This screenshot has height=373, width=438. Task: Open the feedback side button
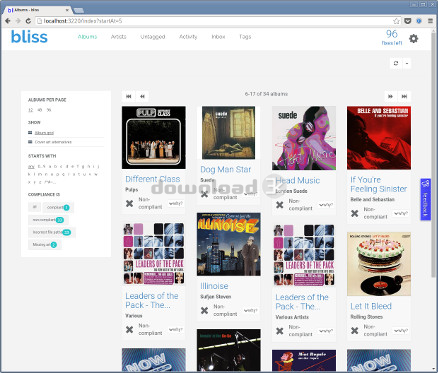pyautogui.click(x=425, y=199)
